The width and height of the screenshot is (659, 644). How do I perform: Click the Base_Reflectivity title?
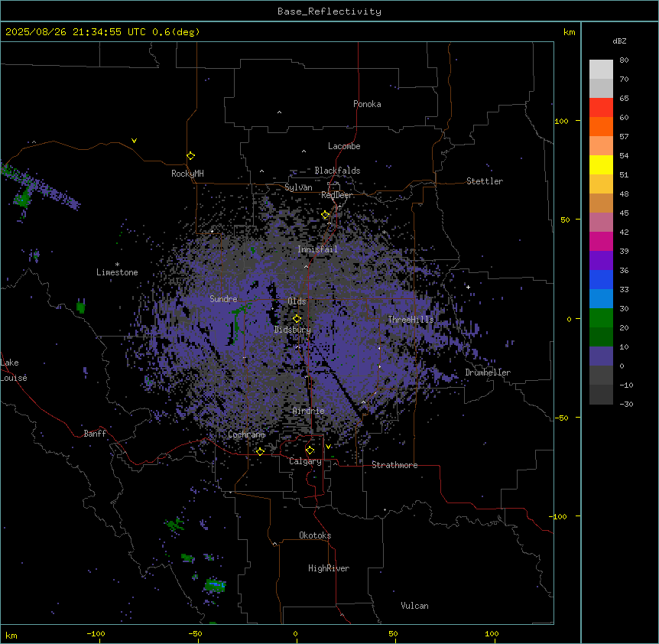329,11
